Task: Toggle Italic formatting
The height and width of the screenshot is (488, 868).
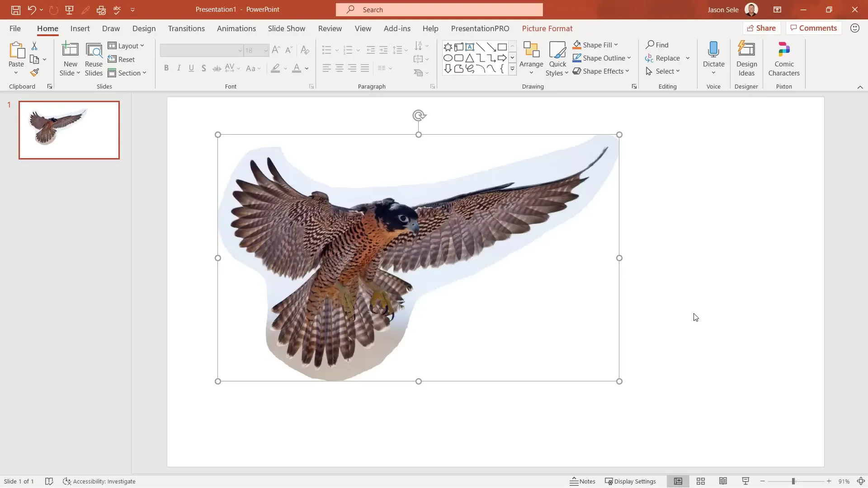Action: coord(179,68)
